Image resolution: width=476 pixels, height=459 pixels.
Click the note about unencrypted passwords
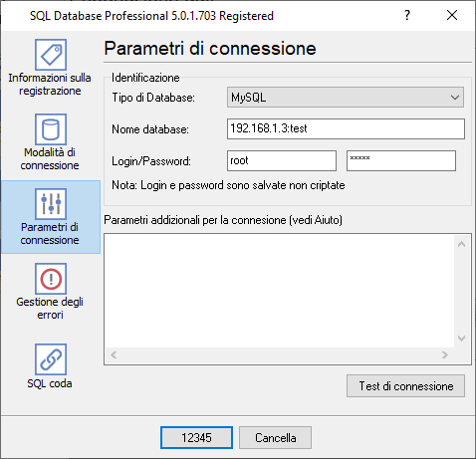[x=228, y=185]
